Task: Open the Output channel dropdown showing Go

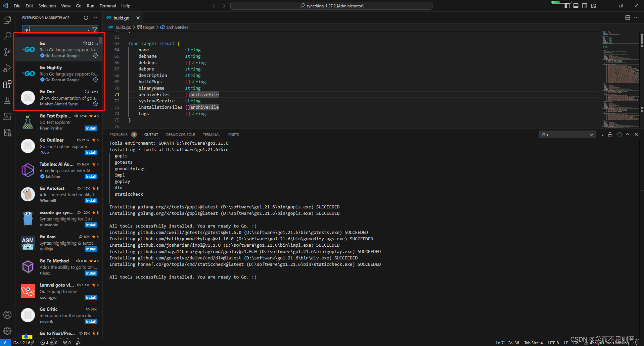Action: [x=567, y=134]
